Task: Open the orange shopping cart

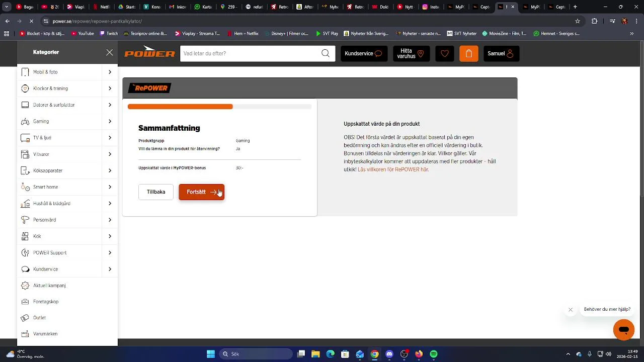Action: click(469, 53)
